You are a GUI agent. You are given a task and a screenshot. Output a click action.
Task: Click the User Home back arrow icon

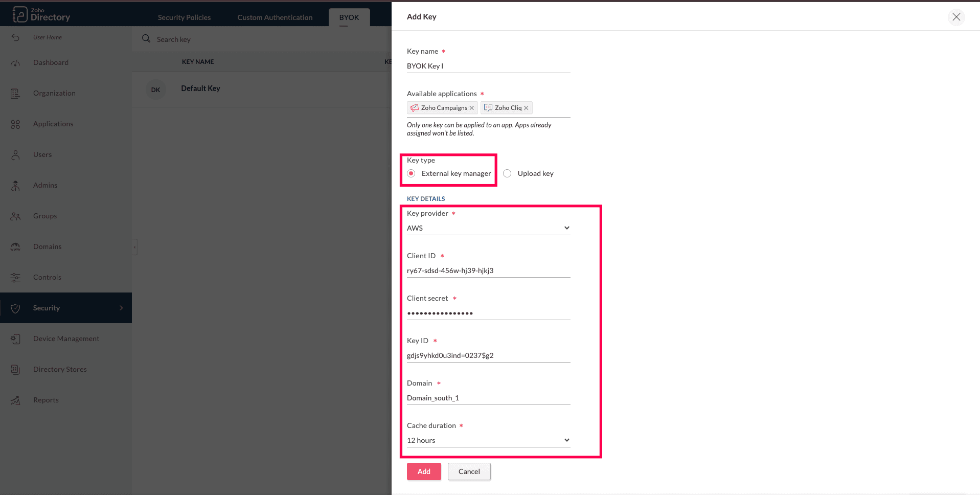[x=15, y=37]
